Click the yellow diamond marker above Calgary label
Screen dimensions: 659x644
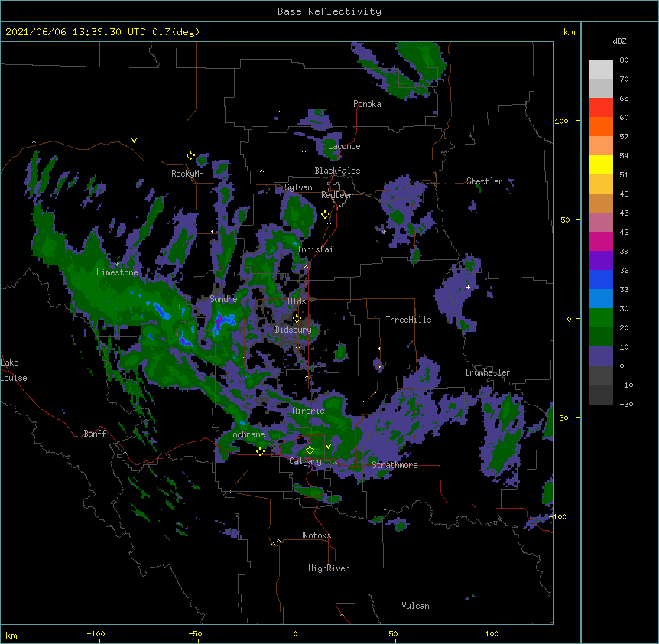pos(310,450)
